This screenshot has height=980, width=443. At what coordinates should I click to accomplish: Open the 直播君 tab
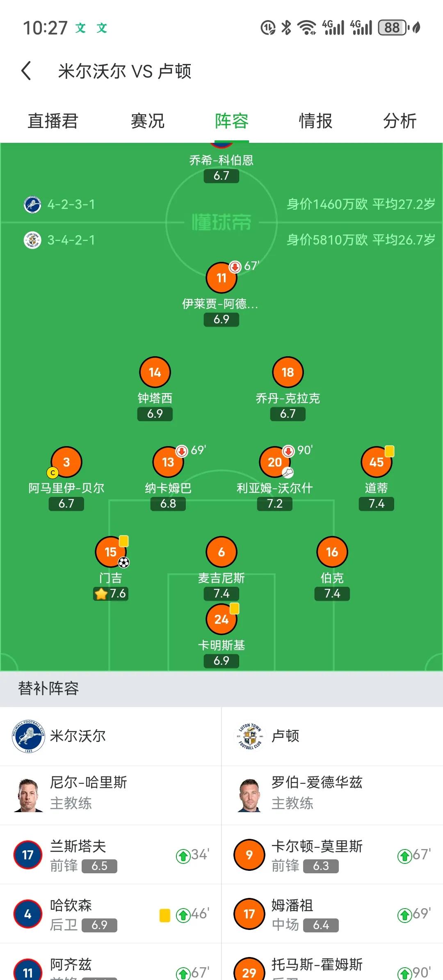point(53,121)
